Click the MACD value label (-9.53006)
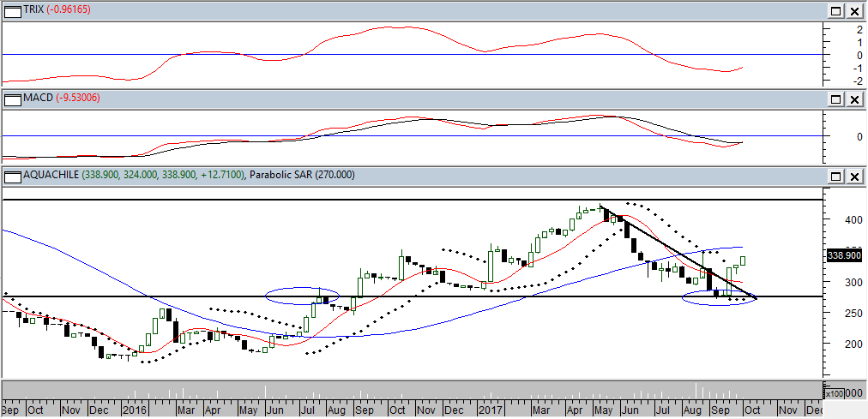 pyautogui.click(x=77, y=99)
